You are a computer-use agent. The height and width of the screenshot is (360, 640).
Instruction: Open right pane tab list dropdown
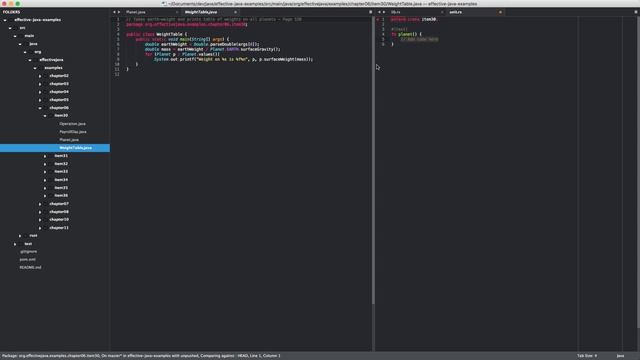pyautogui.click(x=636, y=12)
